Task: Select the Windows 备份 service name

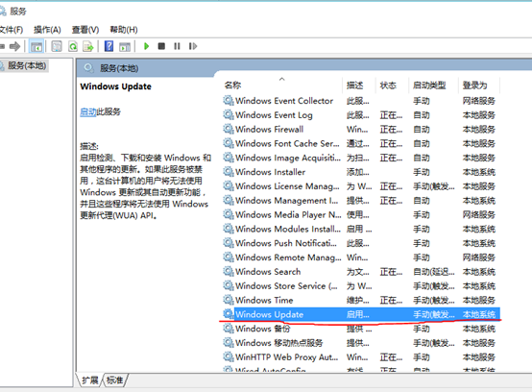Action: tap(263, 329)
